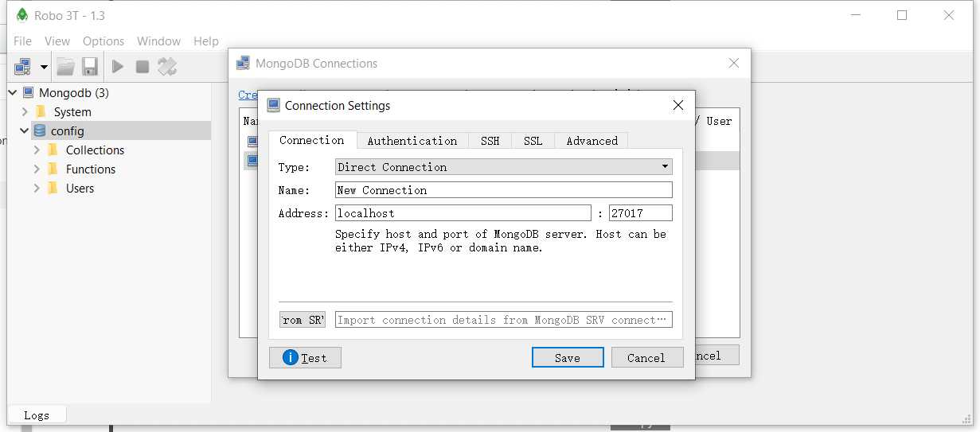Click the Users folder icon
Image resolution: width=980 pixels, height=432 pixels.
click(53, 188)
